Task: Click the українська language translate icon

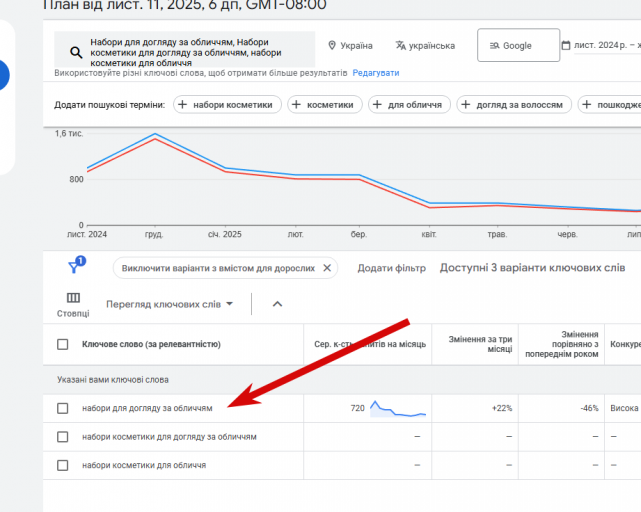Action: [x=401, y=45]
